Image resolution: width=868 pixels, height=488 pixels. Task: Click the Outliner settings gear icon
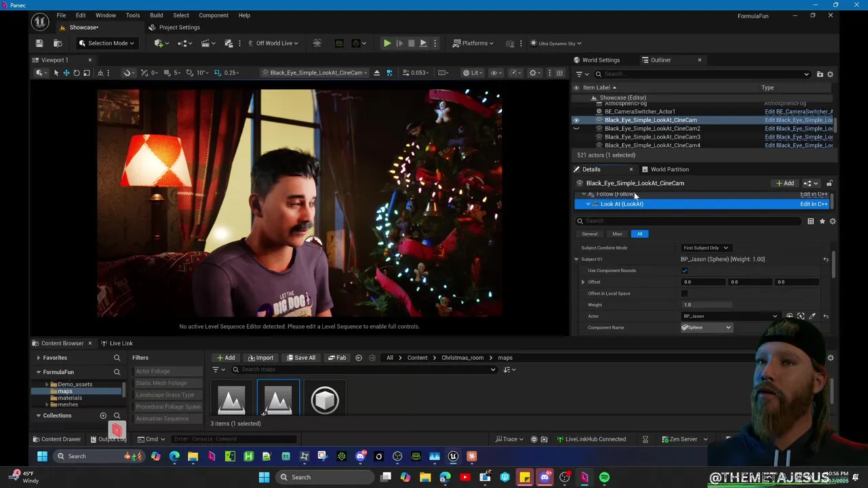[x=830, y=74]
